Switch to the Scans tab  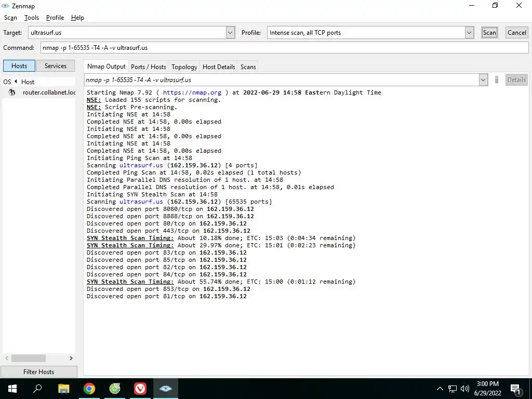click(248, 67)
